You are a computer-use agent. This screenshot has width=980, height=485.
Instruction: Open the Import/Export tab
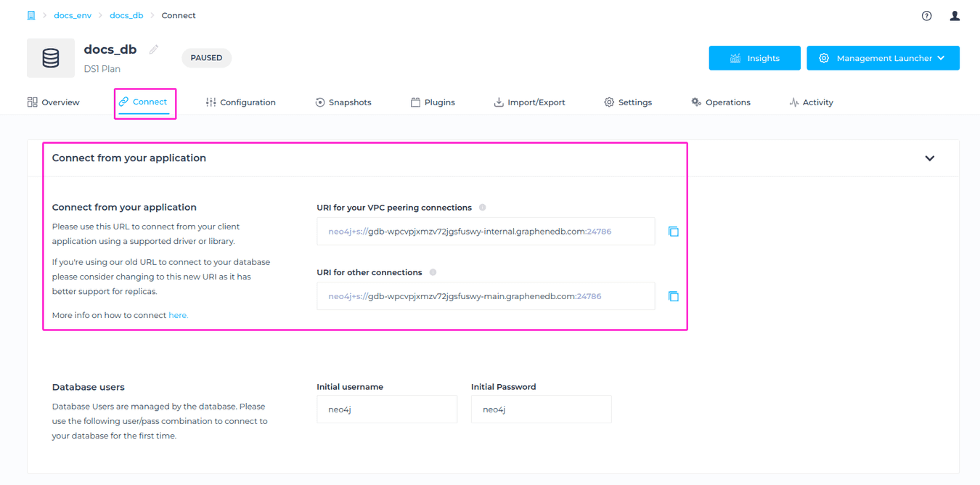coord(529,102)
